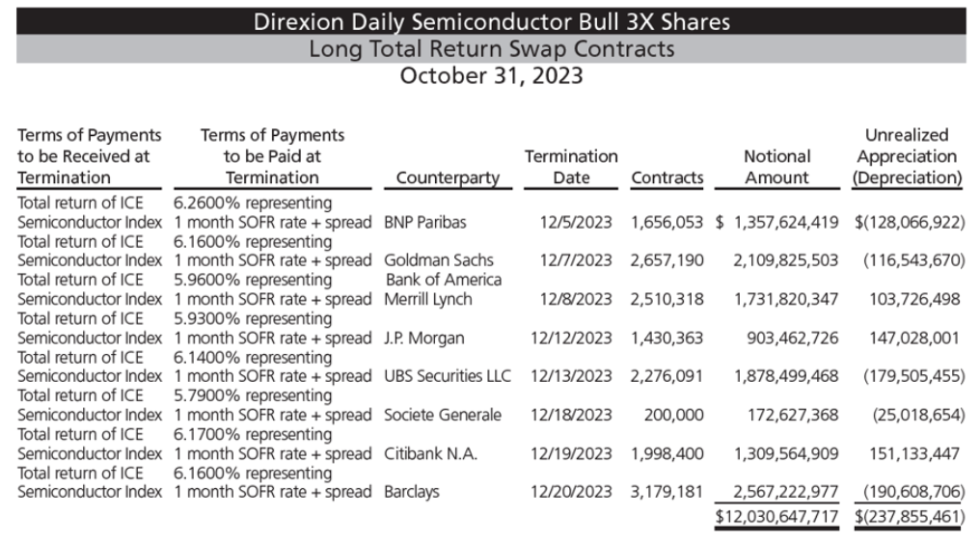Screen dimensions: 980x543
Task: Select the Unrealized Appreciation (Depreciation) header
Action: (x=907, y=156)
